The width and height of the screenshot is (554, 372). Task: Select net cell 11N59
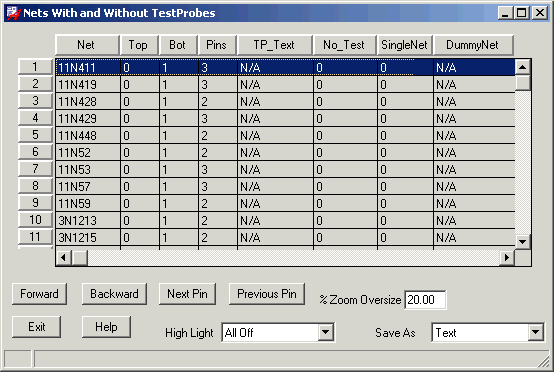(88, 203)
